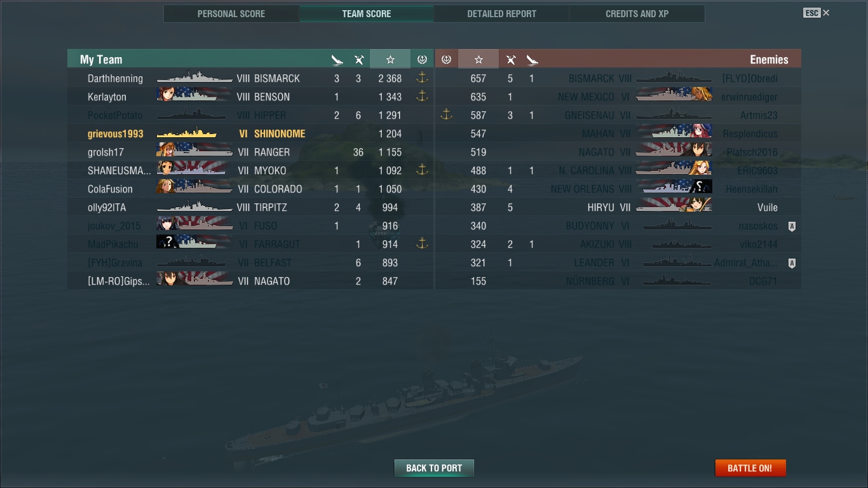Select enemy player Vuile's Hiryu row
868x488 pixels.
coord(618,207)
